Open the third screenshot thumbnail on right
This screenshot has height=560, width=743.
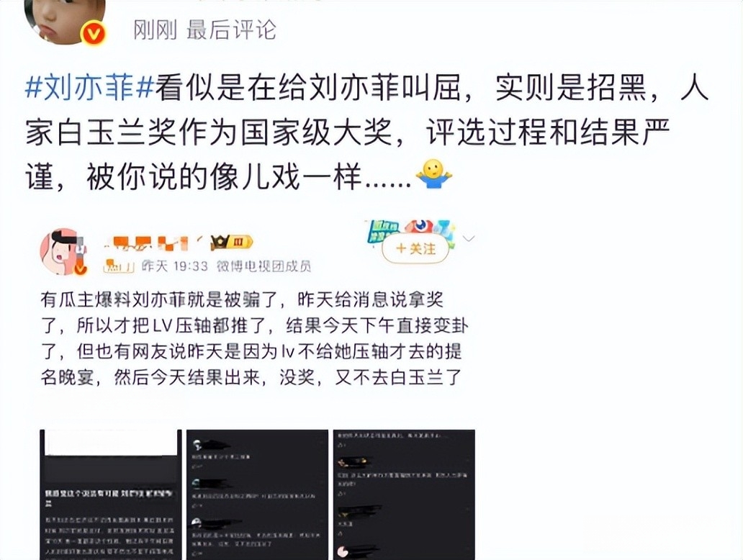tap(404, 494)
